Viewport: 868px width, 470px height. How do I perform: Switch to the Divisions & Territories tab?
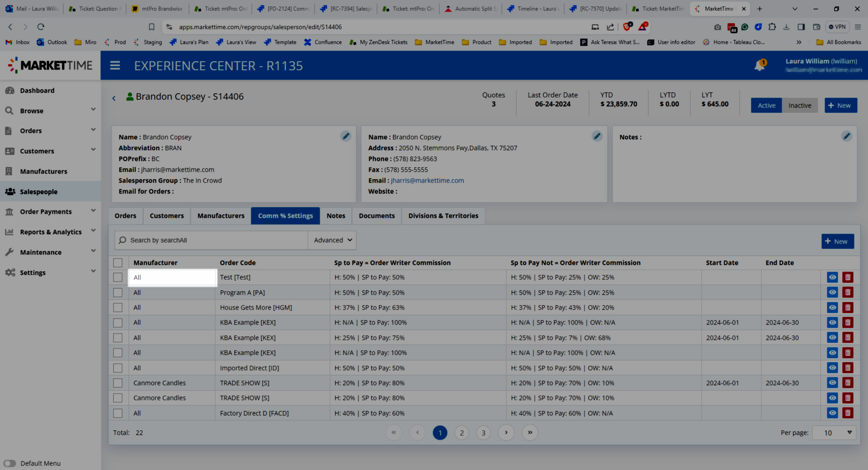(x=443, y=216)
